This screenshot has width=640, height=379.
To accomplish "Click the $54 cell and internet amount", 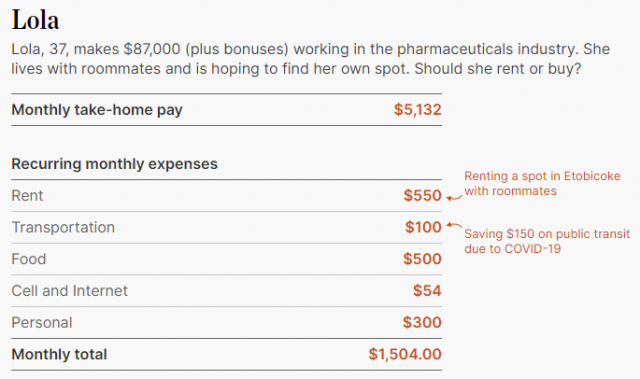I will pyautogui.click(x=427, y=291).
